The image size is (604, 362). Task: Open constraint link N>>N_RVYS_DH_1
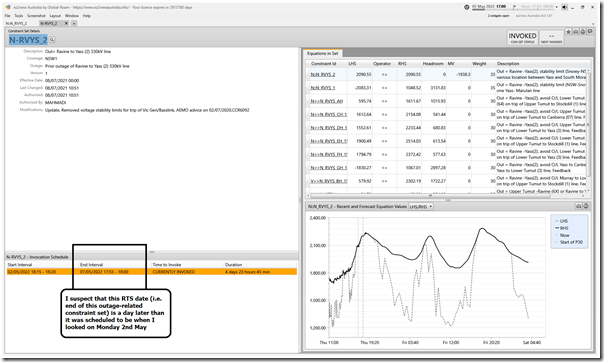pyautogui.click(x=329, y=128)
